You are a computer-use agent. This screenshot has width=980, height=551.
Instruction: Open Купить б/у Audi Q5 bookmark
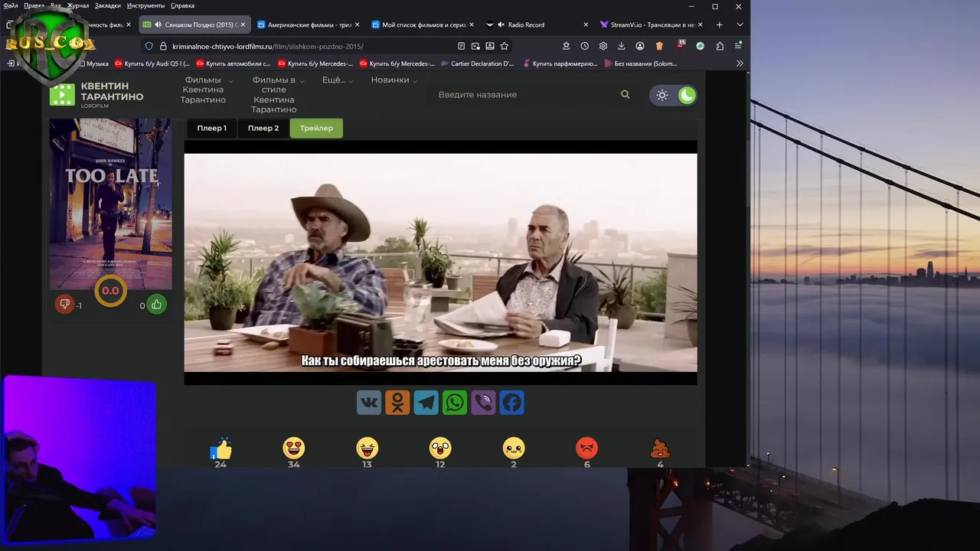point(152,64)
